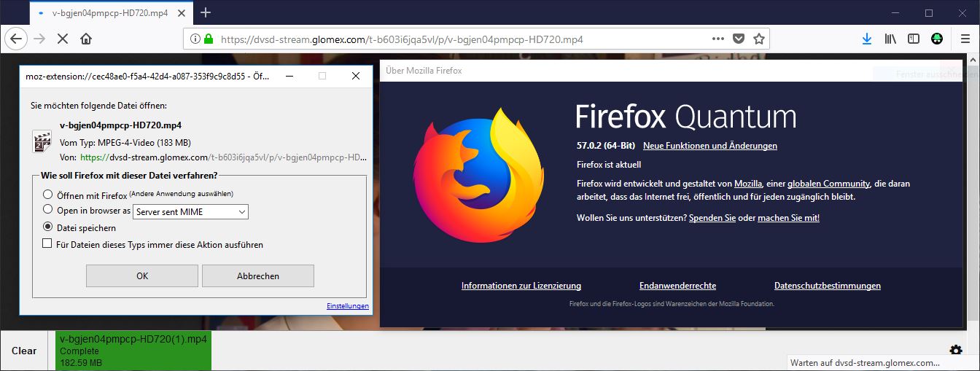The image size is (980, 371).
Task: Click the green extension icon in the toolbar
Action: [938, 39]
